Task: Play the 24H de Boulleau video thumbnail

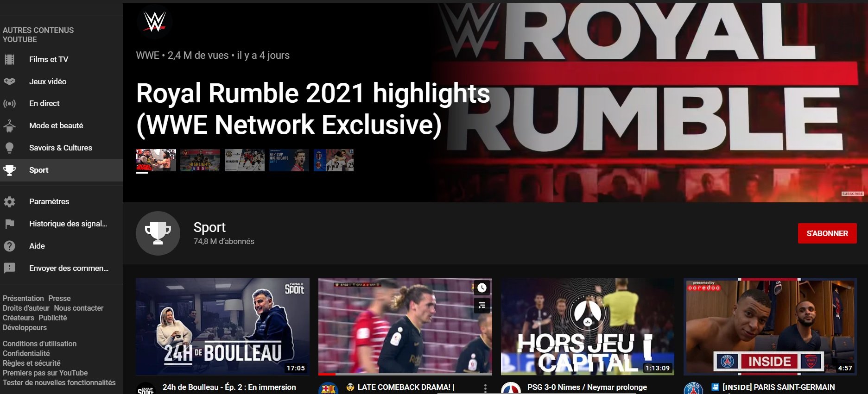Action: point(222,326)
